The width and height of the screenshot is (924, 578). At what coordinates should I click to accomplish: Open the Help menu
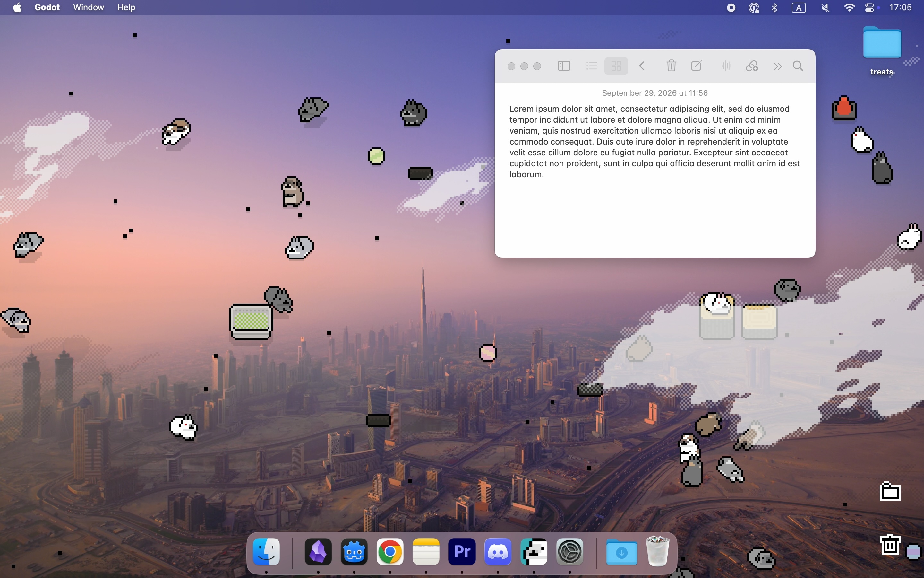click(126, 8)
